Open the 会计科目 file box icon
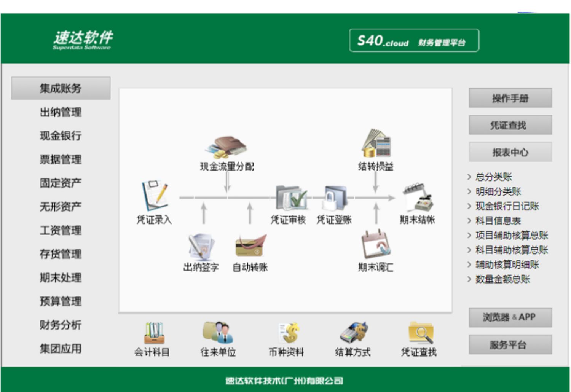 [x=154, y=333]
